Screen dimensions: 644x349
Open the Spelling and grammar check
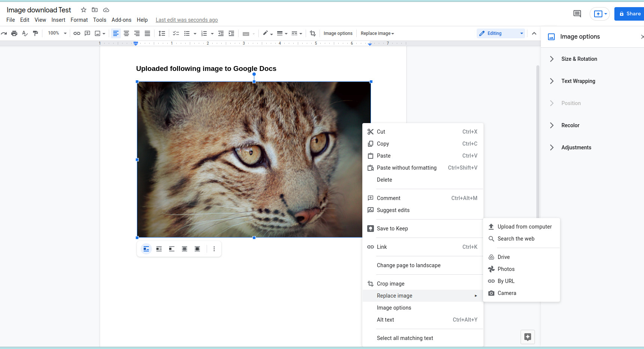(24, 33)
